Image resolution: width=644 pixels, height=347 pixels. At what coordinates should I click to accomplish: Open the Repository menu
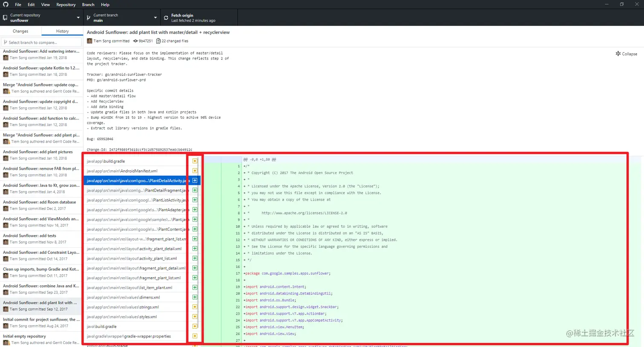[66, 5]
